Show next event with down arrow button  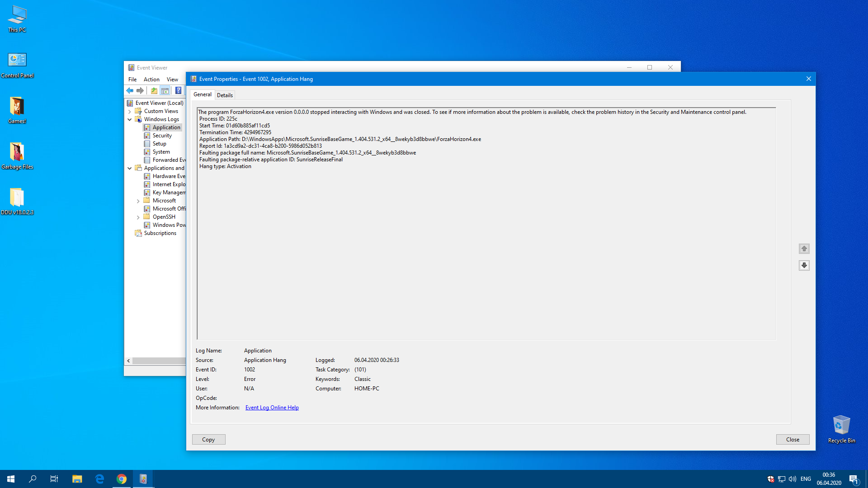click(804, 265)
